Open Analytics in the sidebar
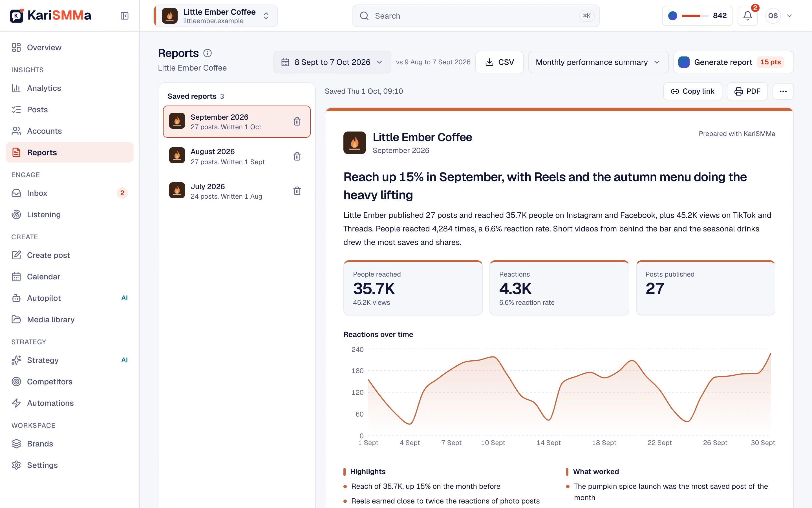 click(x=69, y=88)
